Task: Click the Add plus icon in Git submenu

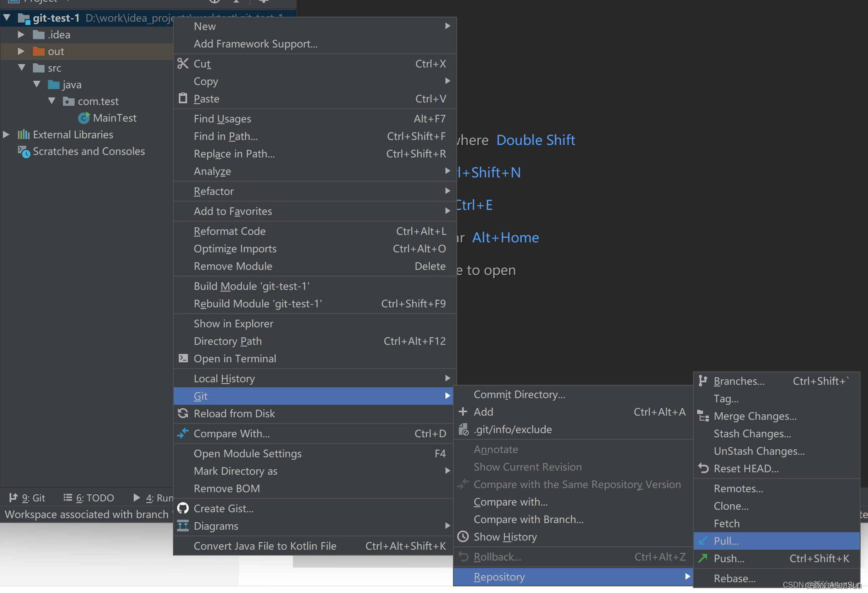Action: [x=463, y=411]
